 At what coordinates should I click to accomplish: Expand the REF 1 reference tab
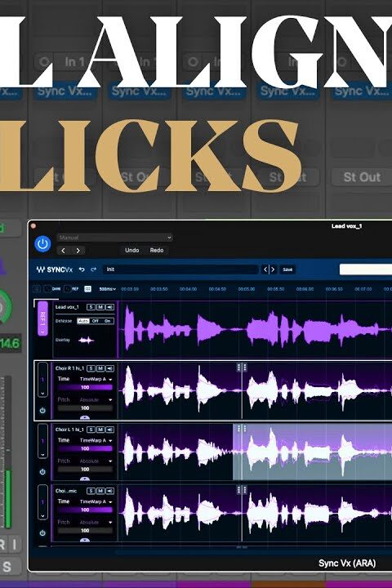tap(42, 318)
